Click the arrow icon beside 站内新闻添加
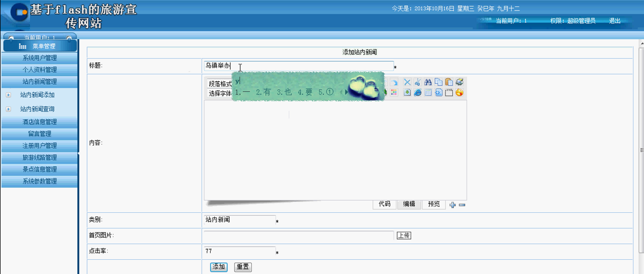Screen dimensions: 644x274 pyautogui.click(x=8, y=96)
